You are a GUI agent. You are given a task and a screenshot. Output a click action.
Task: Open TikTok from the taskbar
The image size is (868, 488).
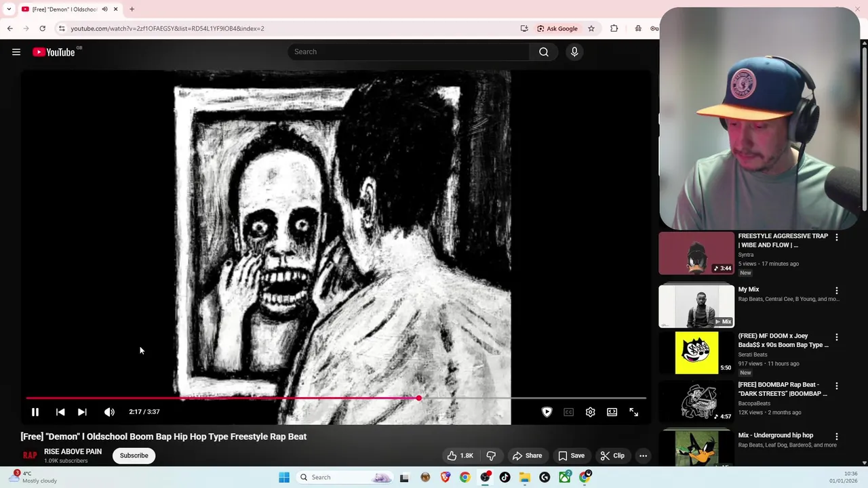[505, 477]
